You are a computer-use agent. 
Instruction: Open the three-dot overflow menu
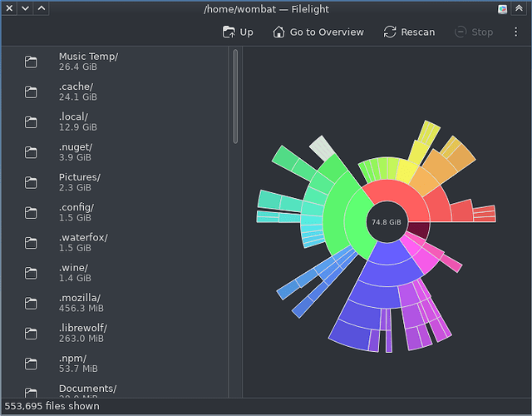tap(515, 32)
